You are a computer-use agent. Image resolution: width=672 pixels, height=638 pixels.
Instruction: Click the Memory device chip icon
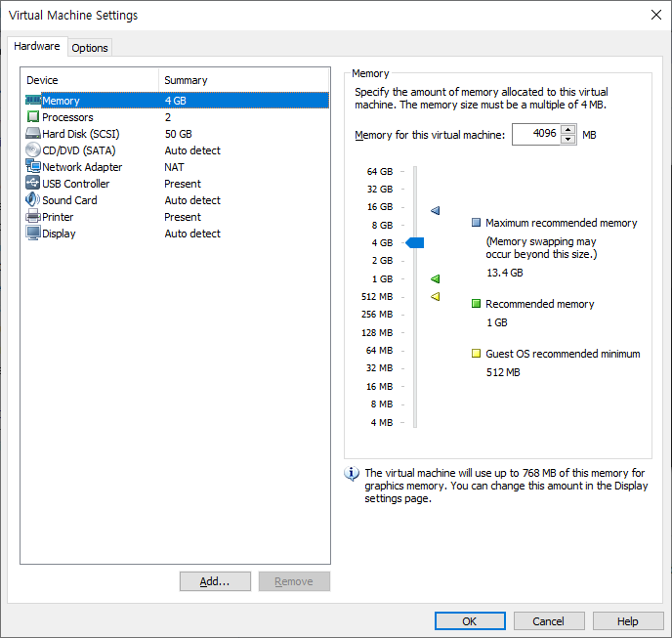tap(33, 101)
